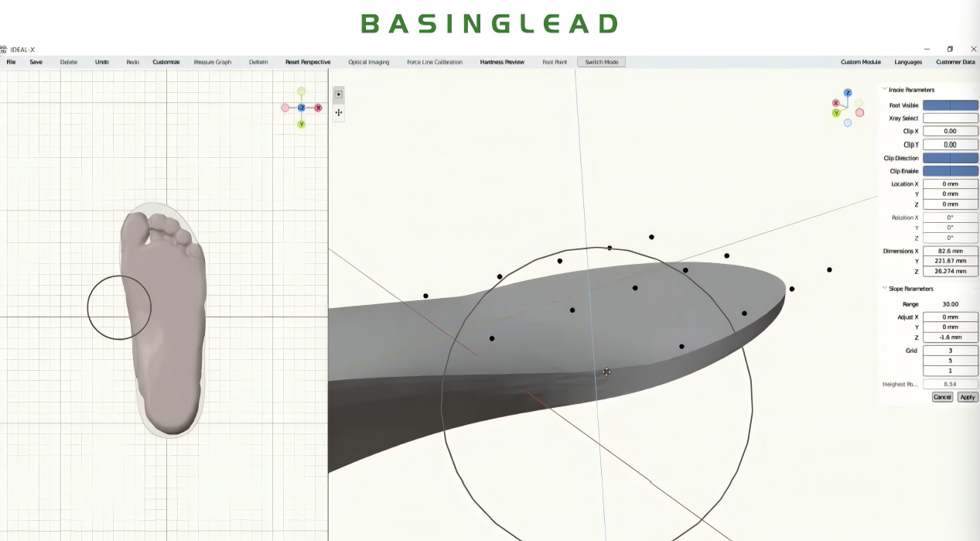The image size is (980, 541).
Task: Click the Adjust Z input field
Action: coord(950,337)
